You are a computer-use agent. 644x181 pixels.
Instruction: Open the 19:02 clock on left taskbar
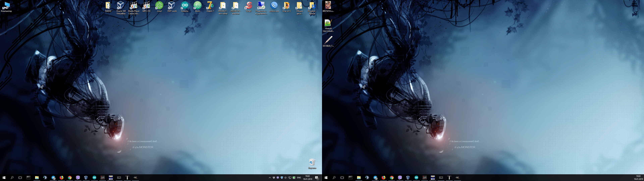tap(308, 177)
